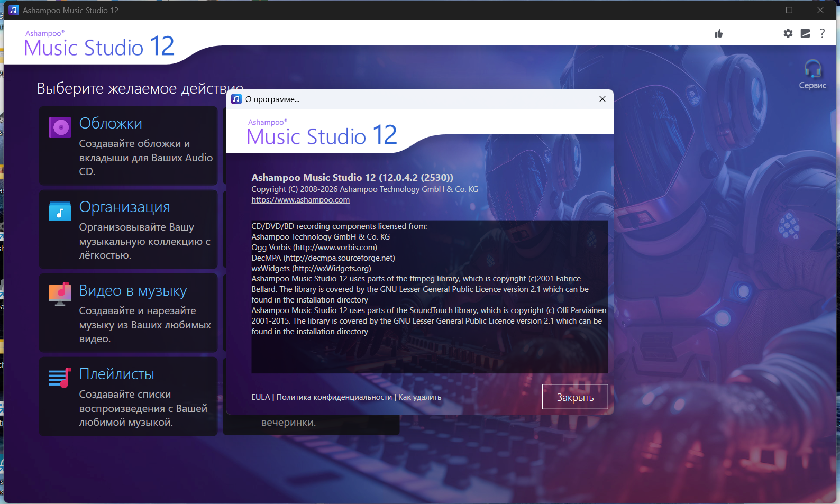
Task: Open the Сервис headset icon
Action: point(812,69)
